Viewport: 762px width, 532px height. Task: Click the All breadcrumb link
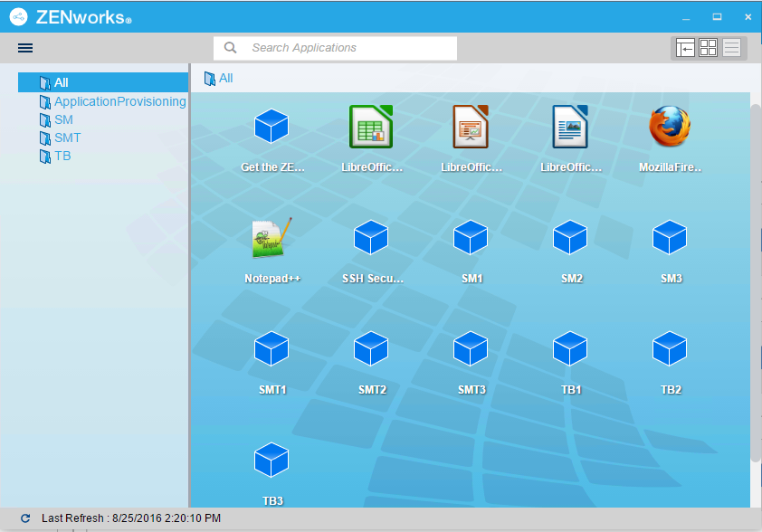coord(224,79)
